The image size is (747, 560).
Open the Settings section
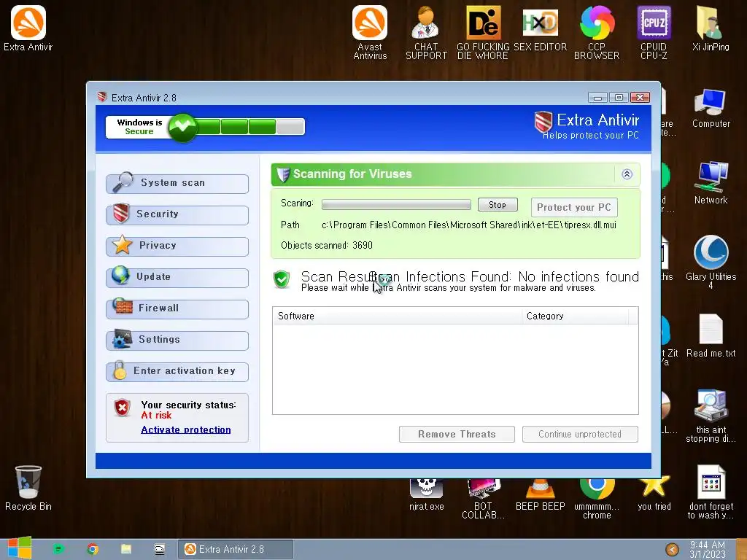click(177, 340)
